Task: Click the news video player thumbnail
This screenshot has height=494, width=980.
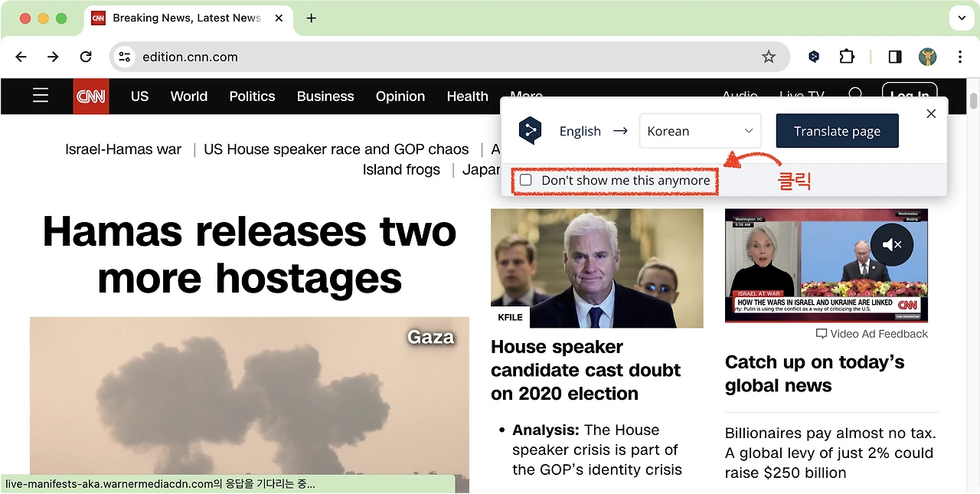Action: (x=826, y=266)
